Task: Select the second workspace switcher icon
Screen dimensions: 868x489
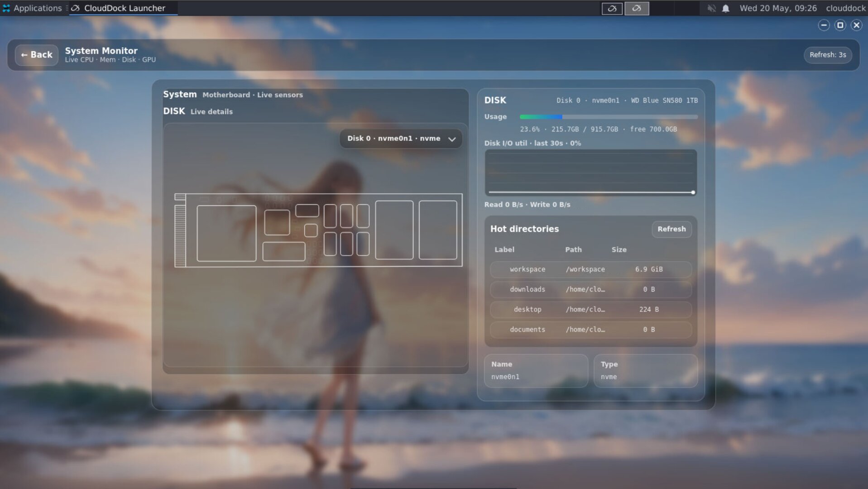Action: tap(636, 8)
